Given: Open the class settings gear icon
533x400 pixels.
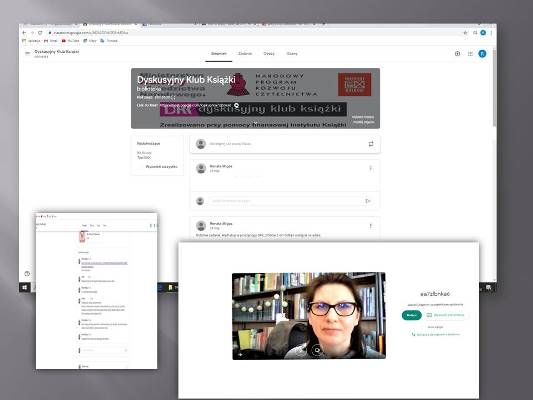Looking at the screenshot, I should [x=457, y=54].
